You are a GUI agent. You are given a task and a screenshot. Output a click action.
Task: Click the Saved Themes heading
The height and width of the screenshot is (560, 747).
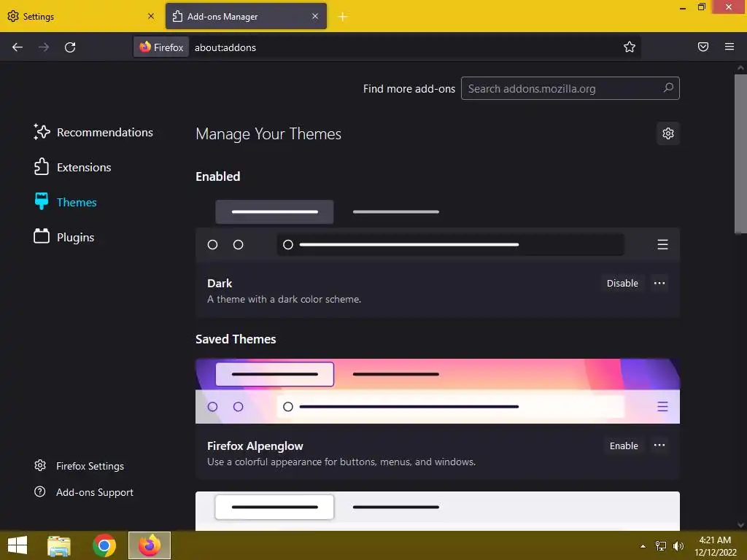coord(236,339)
